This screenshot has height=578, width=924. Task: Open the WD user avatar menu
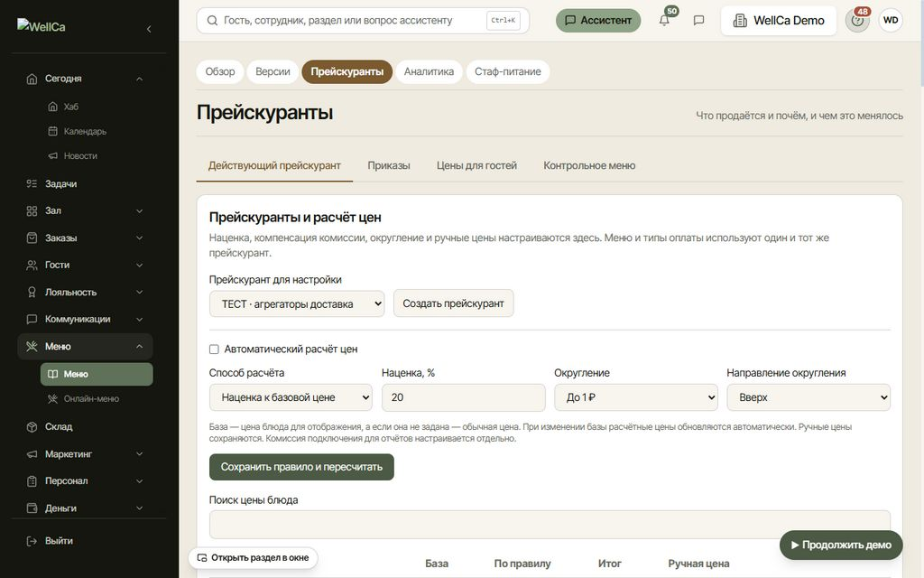[891, 20]
